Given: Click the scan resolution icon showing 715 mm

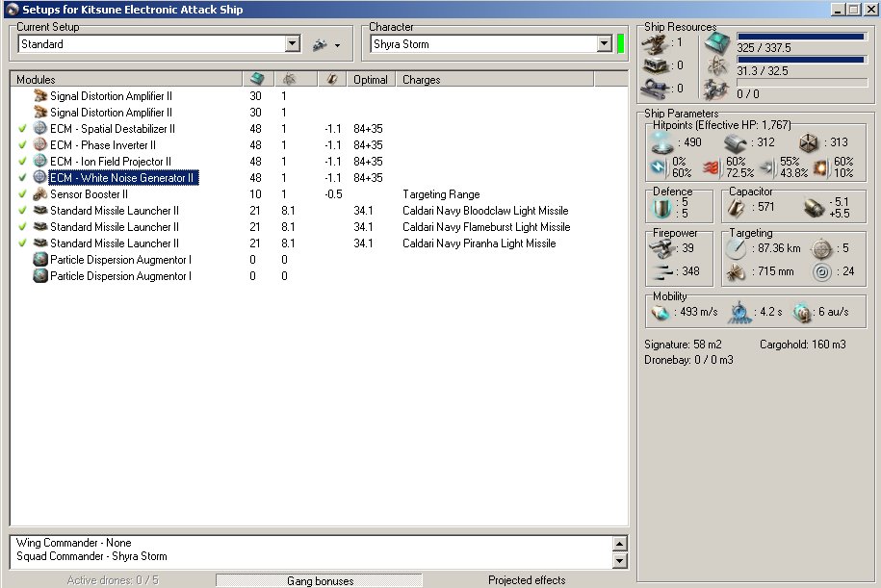Looking at the screenshot, I should point(736,272).
